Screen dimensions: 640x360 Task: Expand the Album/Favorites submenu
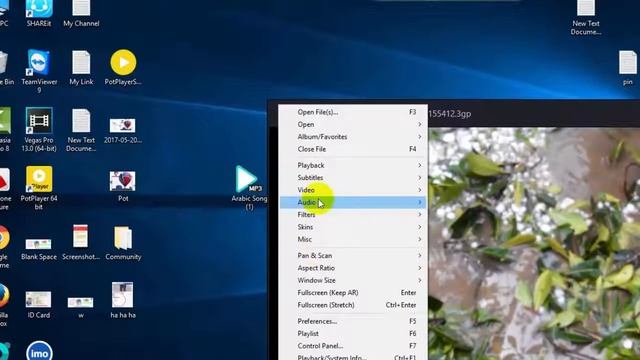[x=353, y=137]
